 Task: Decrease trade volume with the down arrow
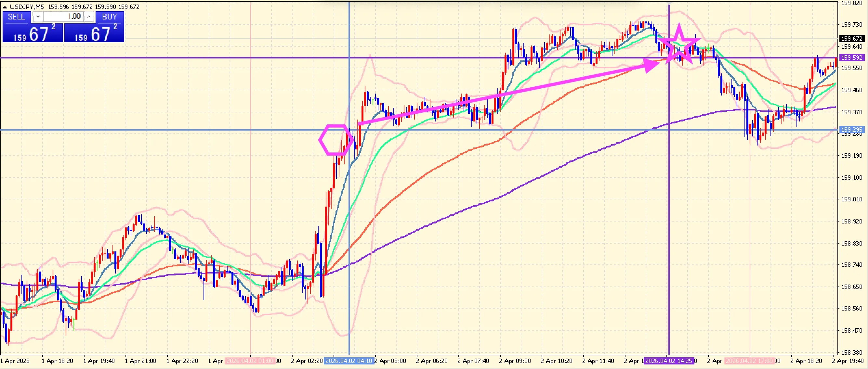(38, 17)
